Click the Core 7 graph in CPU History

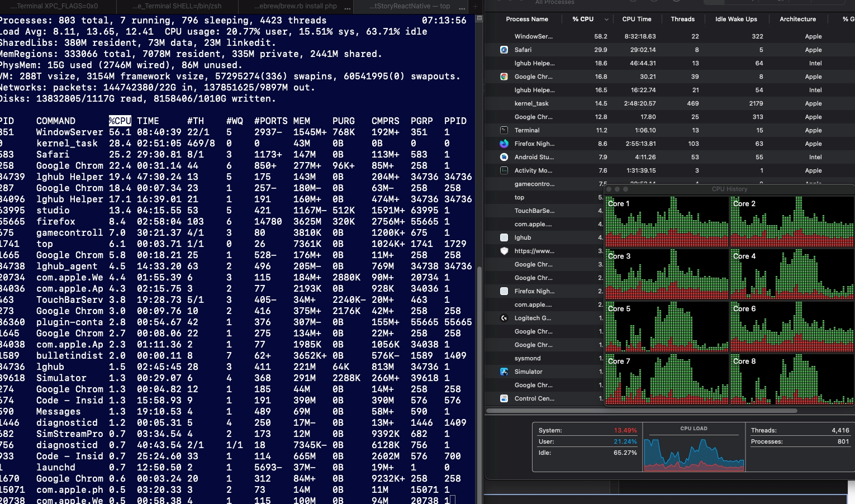[x=667, y=379]
